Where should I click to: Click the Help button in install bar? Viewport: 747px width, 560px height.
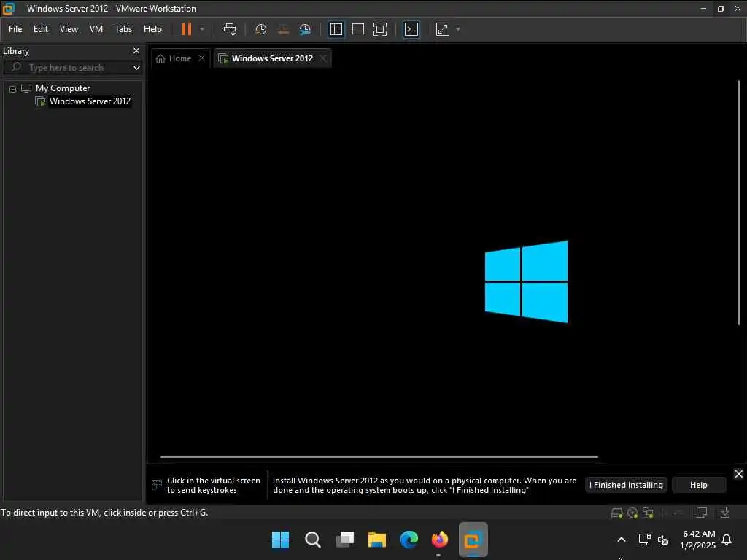point(698,485)
